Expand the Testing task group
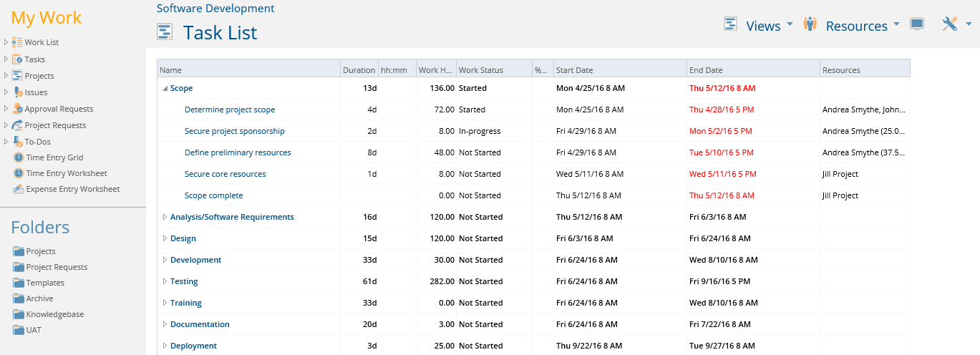The image size is (980, 355). [x=165, y=281]
